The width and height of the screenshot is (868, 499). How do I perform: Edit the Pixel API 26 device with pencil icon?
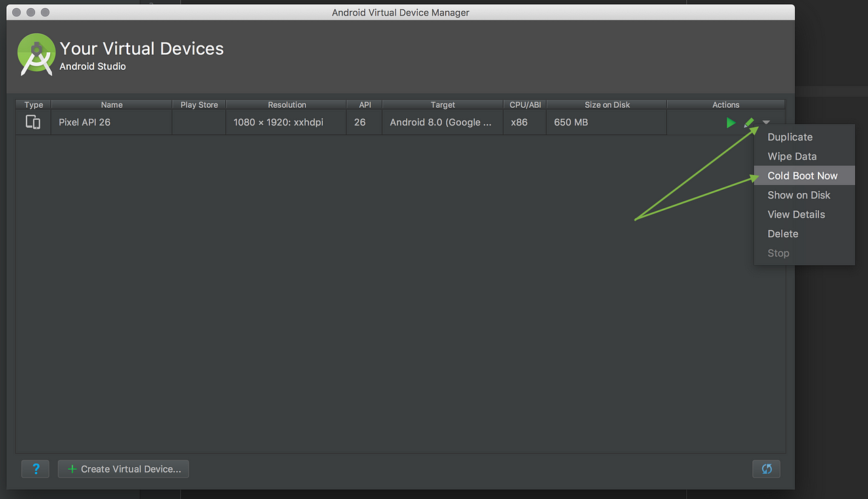point(749,123)
